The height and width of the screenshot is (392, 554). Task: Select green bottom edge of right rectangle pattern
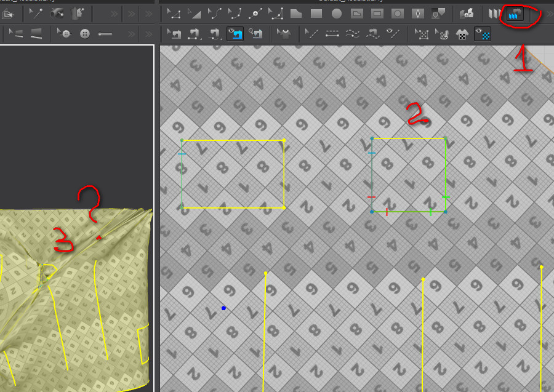[x=409, y=212]
